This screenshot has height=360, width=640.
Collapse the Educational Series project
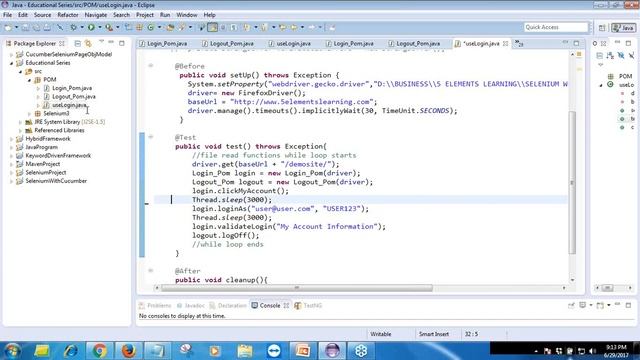(11, 63)
